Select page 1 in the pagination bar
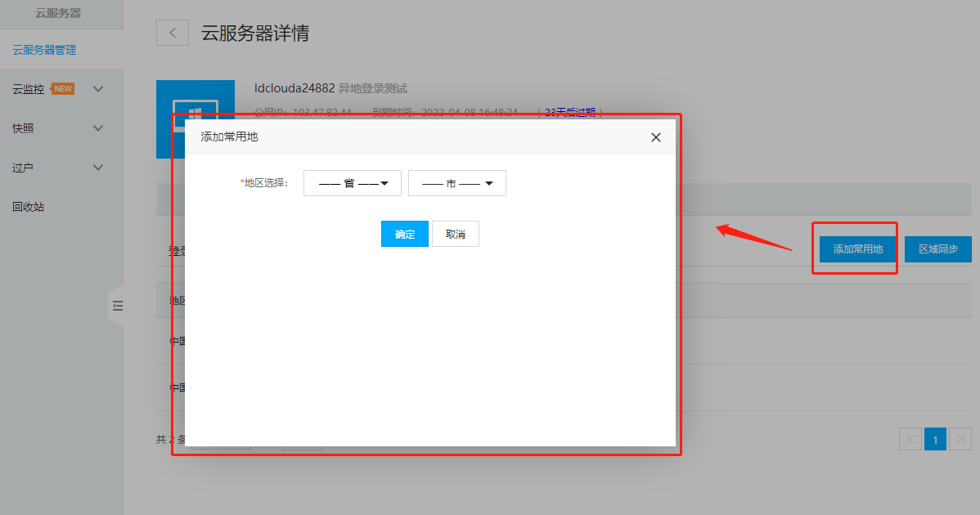 point(935,439)
